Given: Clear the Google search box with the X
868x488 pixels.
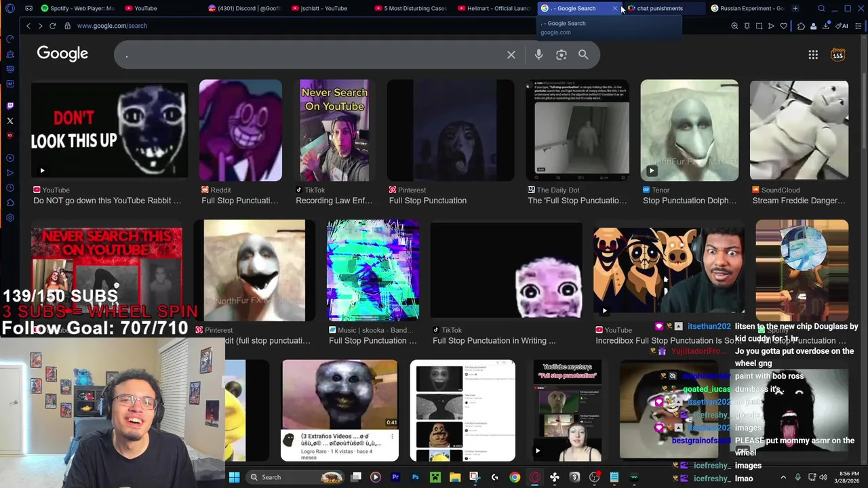Looking at the screenshot, I should pos(511,55).
